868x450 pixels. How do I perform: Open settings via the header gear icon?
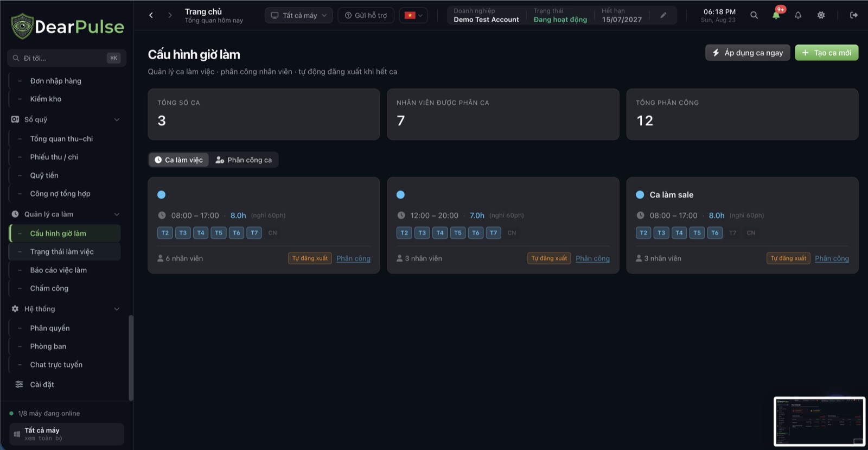[821, 15]
